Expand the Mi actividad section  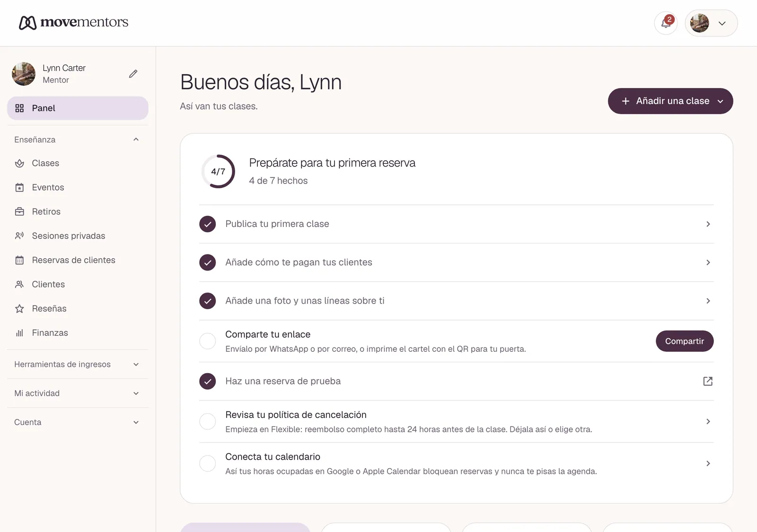(78, 393)
